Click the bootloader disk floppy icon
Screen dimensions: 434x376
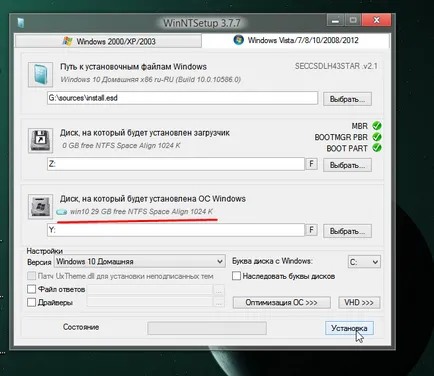click(40, 140)
